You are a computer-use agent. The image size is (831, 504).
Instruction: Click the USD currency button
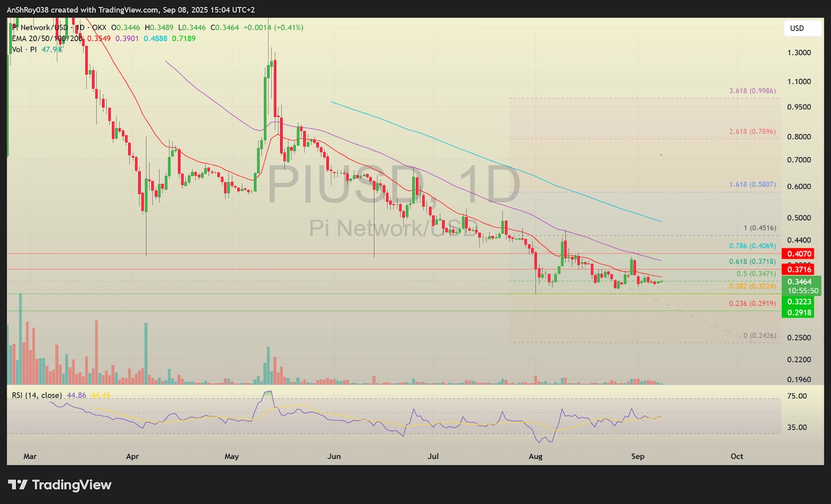803,28
